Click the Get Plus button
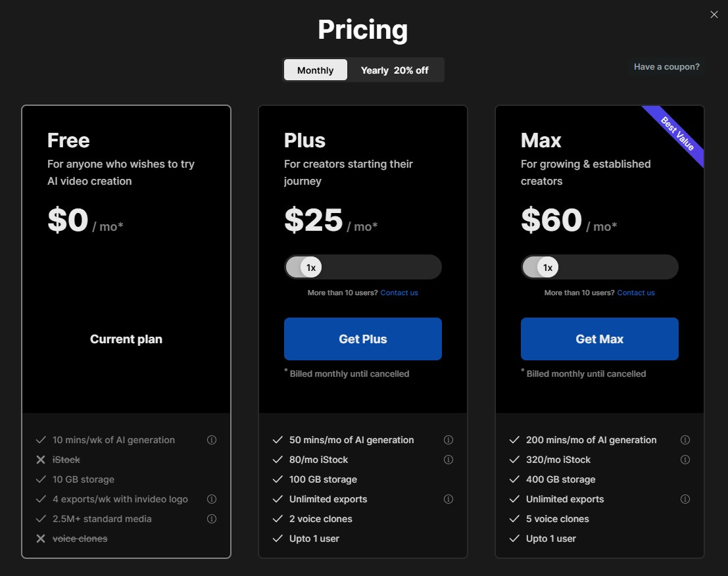Viewport: 728px width, 576px height. [x=363, y=339]
